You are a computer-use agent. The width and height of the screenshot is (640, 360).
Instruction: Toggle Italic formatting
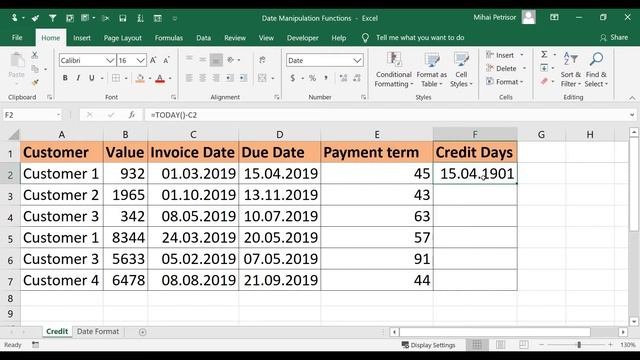click(x=78, y=78)
